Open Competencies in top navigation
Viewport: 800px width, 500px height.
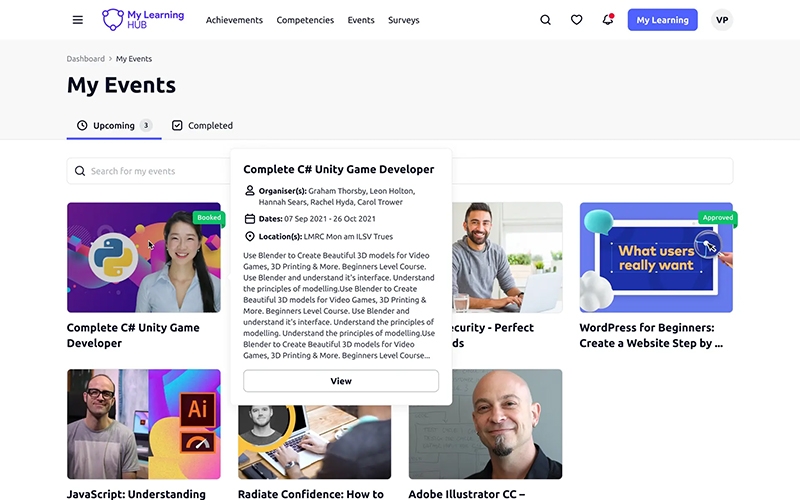click(305, 20)
